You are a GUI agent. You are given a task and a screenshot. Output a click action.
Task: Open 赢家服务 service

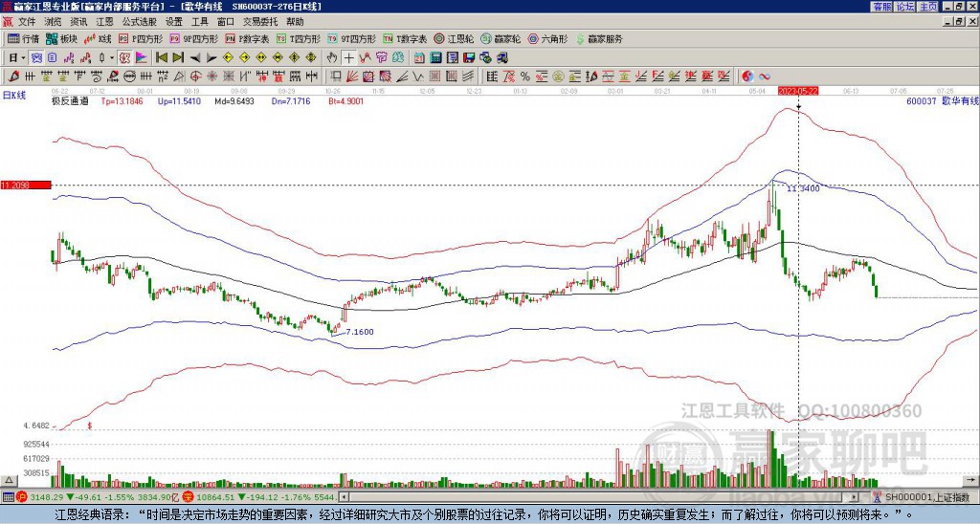click(x=599, y=38)
